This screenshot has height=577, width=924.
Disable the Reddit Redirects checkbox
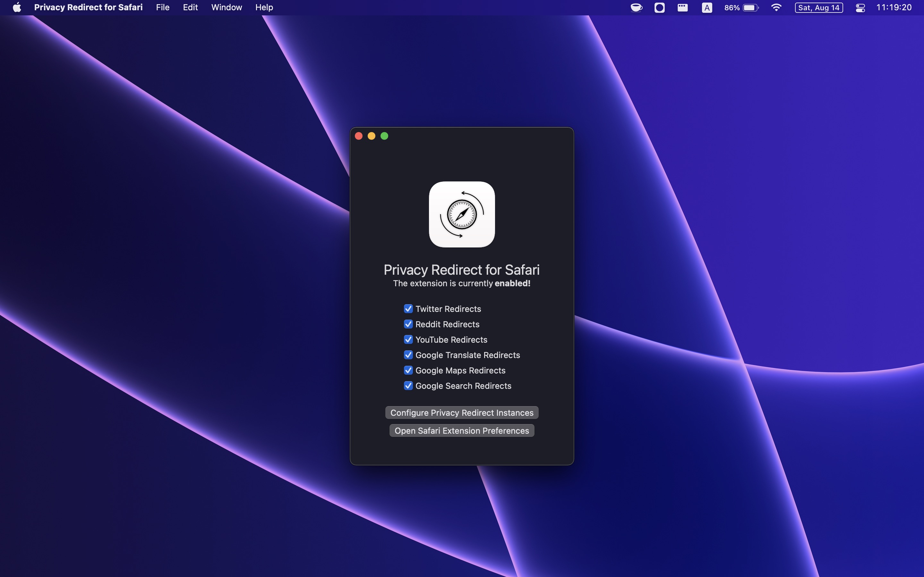pyautogui.click(x=408, y=324)
